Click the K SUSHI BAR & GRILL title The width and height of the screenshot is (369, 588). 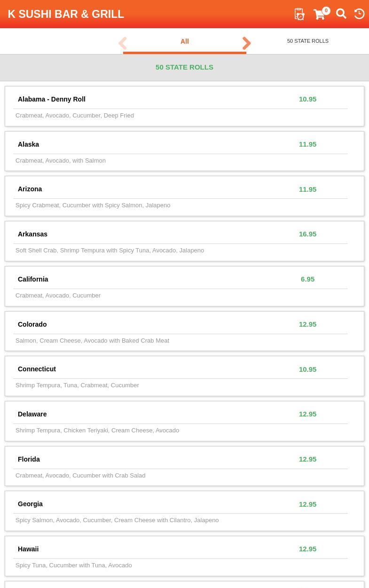click(x=66, y=14)
